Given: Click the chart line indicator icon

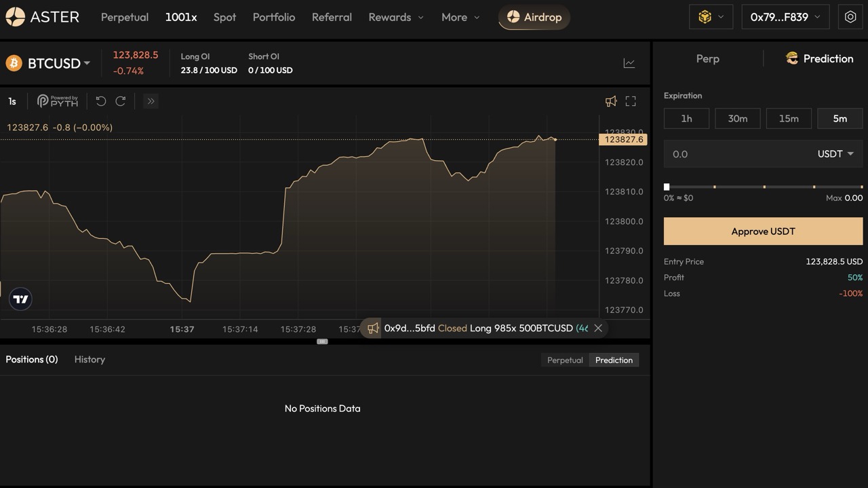Looking at the screenshot, I should [x=629, y=63].
